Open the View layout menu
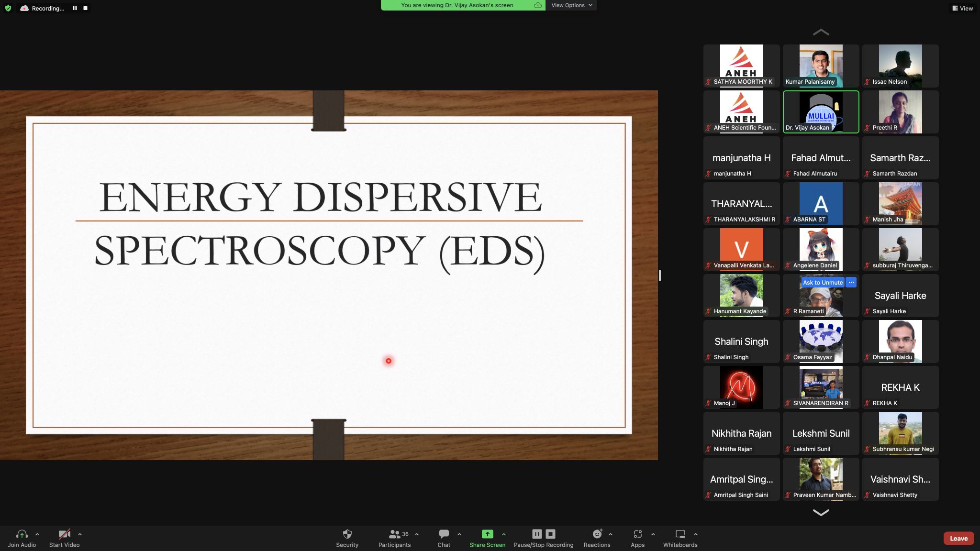The image size is (980, 551). coord(962,8)
